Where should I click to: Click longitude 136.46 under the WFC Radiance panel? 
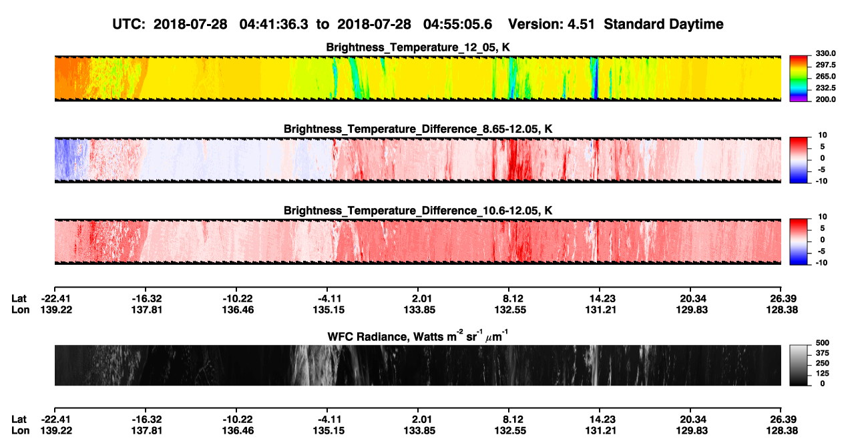(237, 430)
